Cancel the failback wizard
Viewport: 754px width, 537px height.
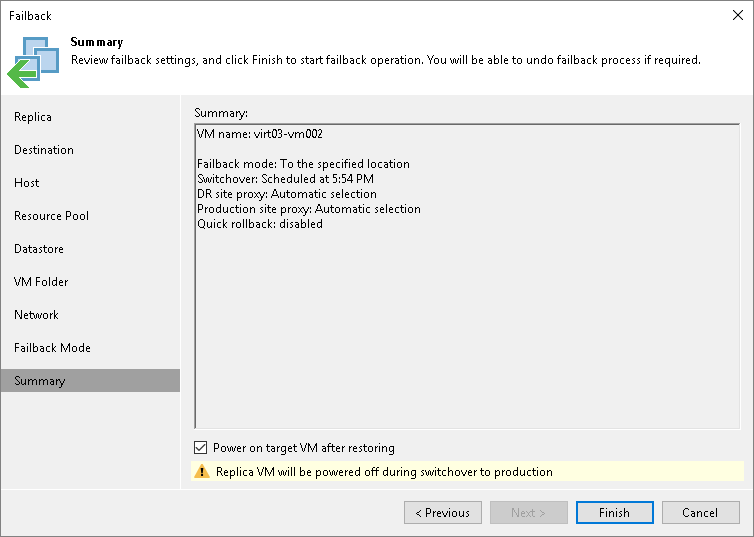click(x=700, y=513)
